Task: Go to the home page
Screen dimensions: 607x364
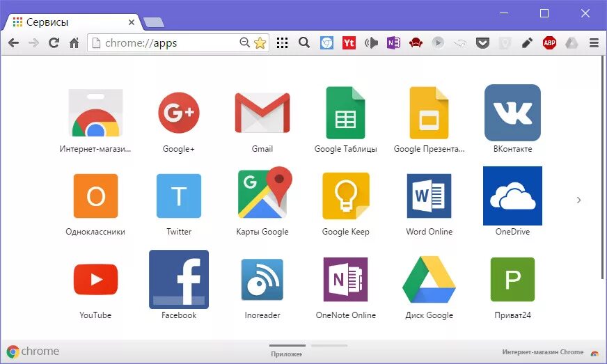Action: click(x=74, y=42)
